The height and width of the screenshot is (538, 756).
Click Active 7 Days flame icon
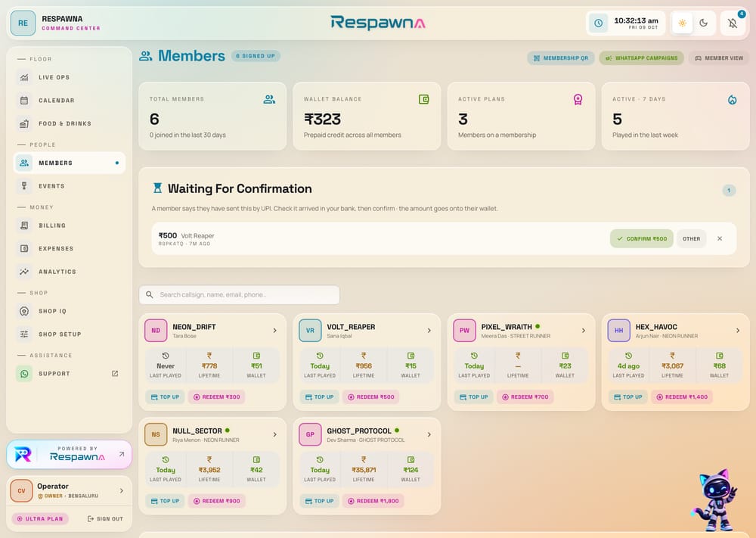pyautogui.click(x=732, y=100)
